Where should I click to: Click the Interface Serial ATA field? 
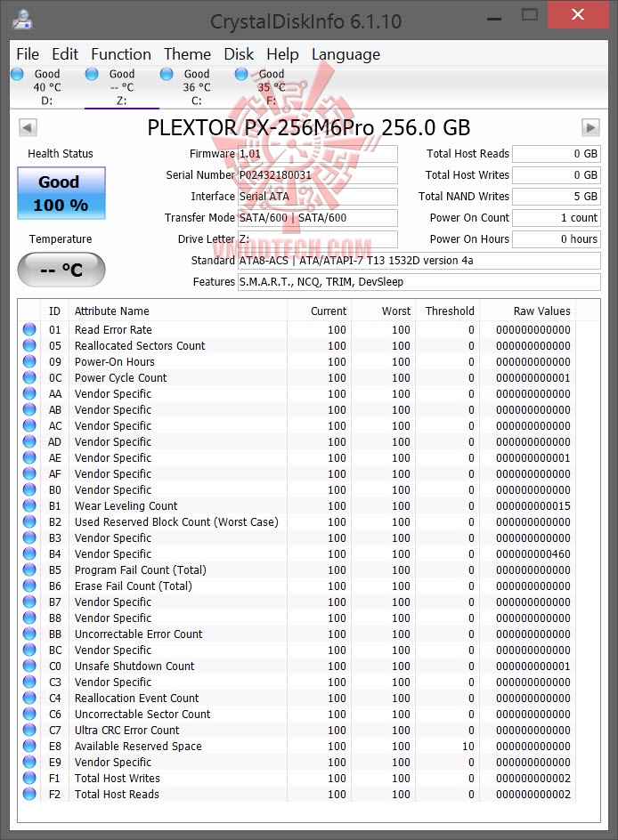tap(317, 197)
